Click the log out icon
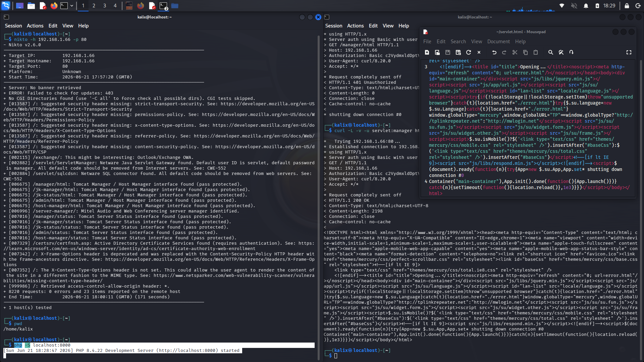Screen dimensions: 644x362 (638, 6)
